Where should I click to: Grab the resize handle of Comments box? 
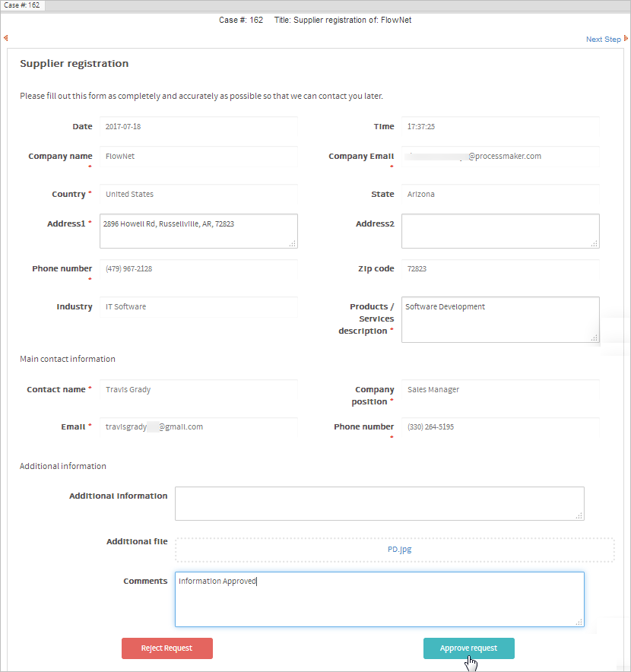click(579, 622)
